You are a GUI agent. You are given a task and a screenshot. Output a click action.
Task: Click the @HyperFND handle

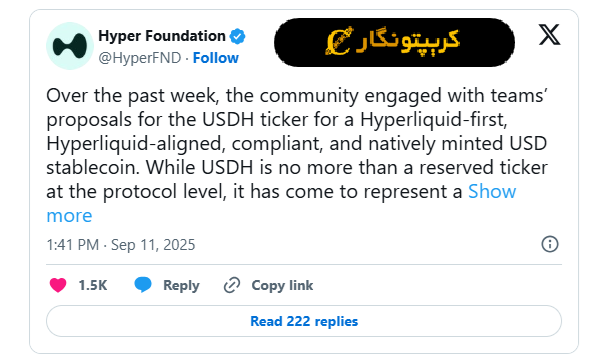click(140, 58)
